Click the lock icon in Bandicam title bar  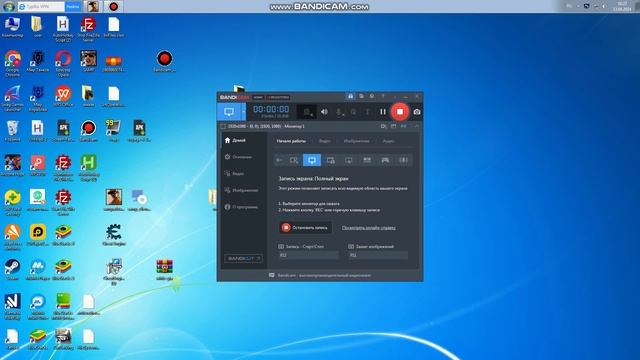click(350, 97)
